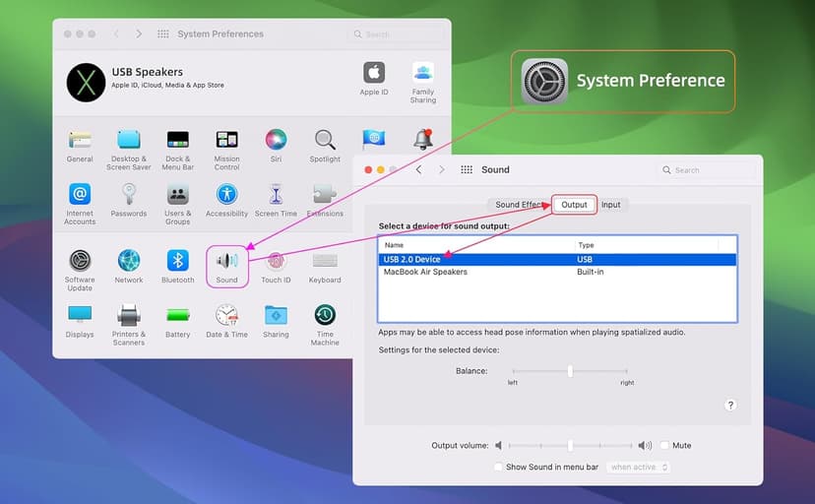
Task: Go forward in System Preferences window
Action: [x=139, y=33]
